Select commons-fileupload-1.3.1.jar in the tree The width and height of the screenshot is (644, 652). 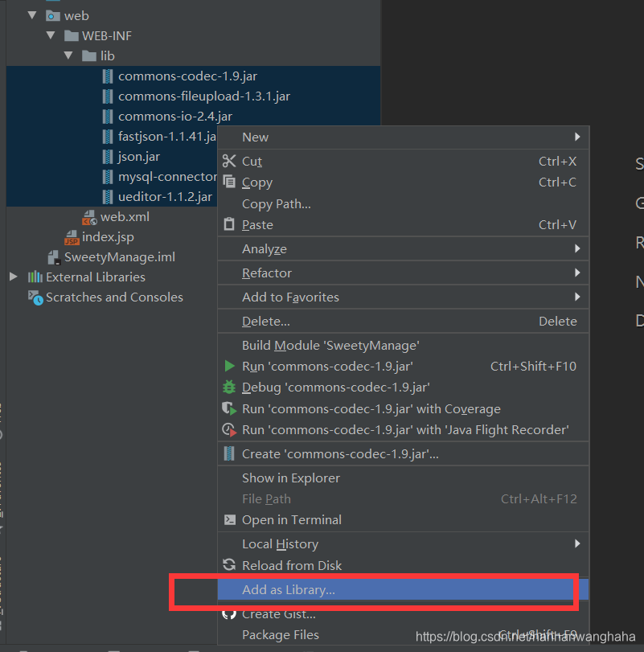204,96
